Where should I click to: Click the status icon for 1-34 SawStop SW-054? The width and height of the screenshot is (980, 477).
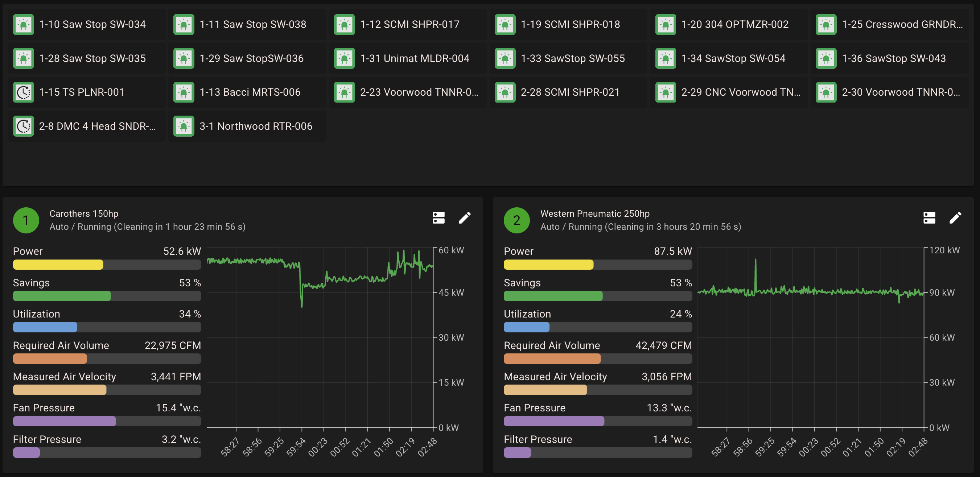(666, 58)
